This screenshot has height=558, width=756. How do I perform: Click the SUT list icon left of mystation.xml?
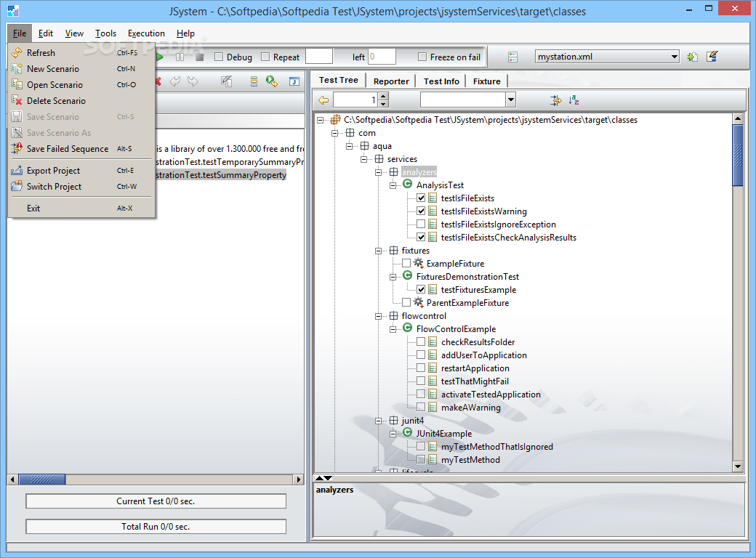tap(513, 57)
